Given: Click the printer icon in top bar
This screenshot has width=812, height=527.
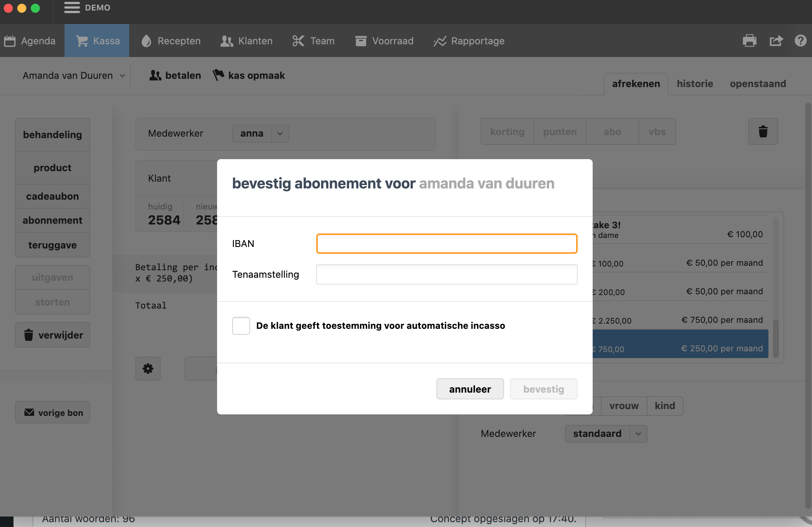Looking at the screenshot, I should (x=749, y=41).
